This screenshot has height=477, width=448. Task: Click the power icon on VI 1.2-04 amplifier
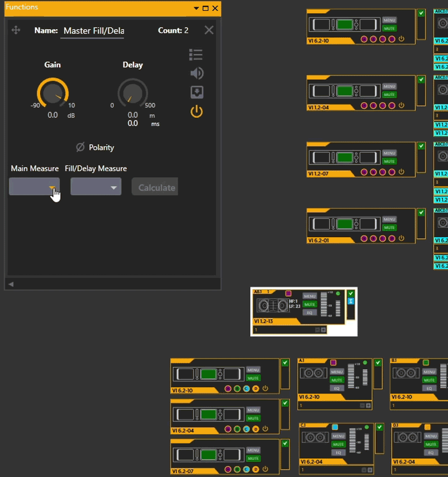click(x=401, y=106)
